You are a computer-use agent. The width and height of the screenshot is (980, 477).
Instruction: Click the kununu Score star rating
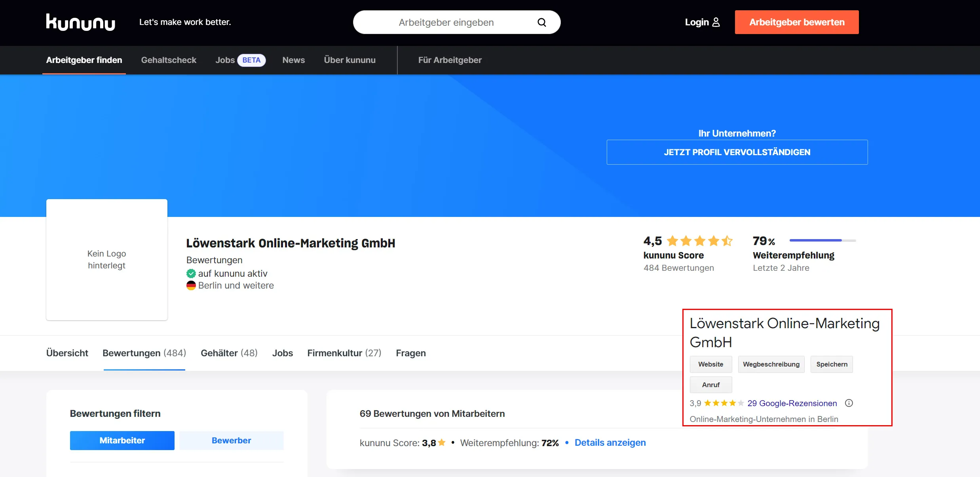tap(700, 241)
